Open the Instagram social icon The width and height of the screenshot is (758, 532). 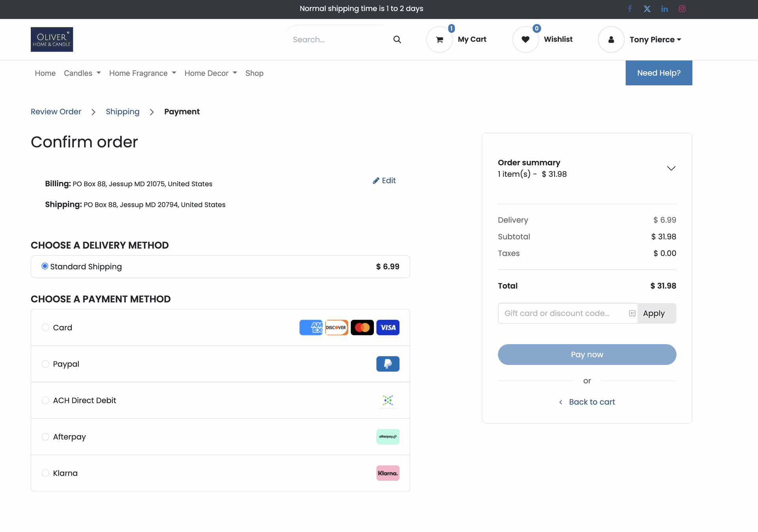(x=682, y=9)
